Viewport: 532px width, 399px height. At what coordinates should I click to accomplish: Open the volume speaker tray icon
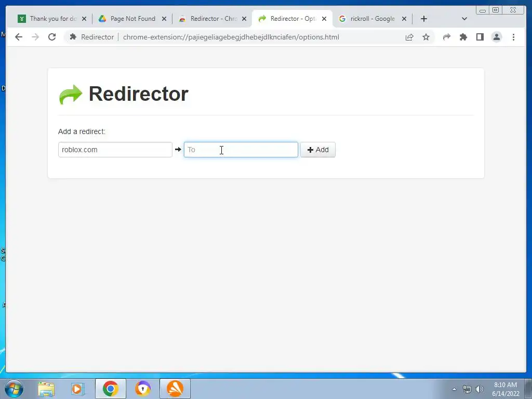pyautogui.click(x=480, y=389)
